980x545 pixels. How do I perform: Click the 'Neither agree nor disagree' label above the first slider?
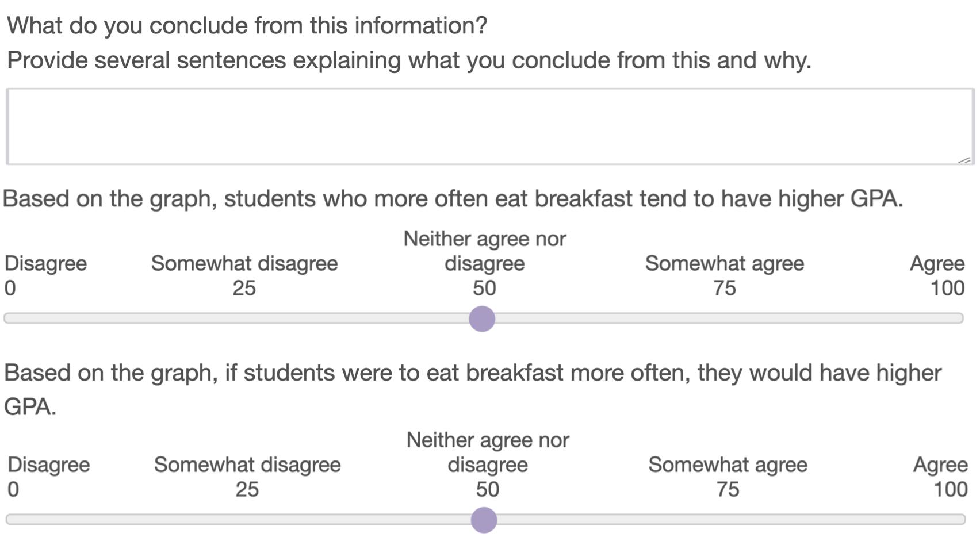484,251
